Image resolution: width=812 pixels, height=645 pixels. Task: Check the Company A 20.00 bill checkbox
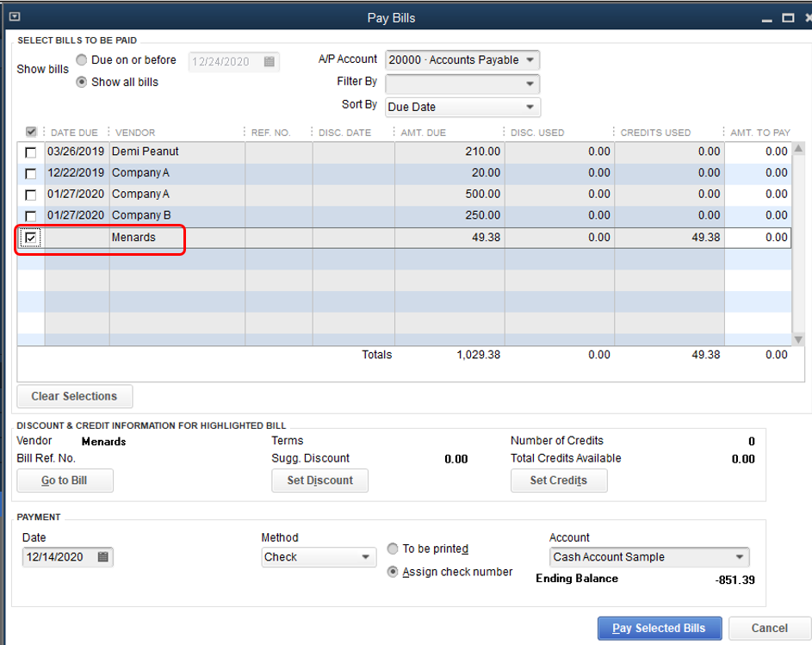tap(30, 174)
